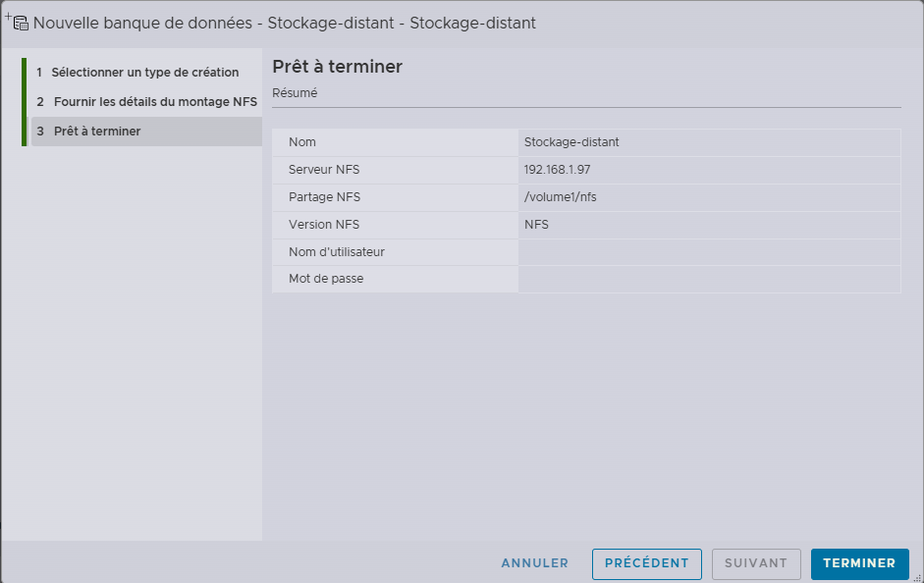This screenshot has width=924, height=583.
Task: Click the Serveur NFS label
Action: (324, 170)
